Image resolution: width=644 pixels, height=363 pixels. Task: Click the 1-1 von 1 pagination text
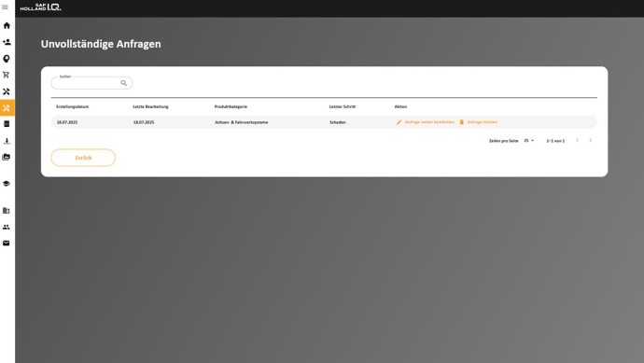(x=555, y=141)
